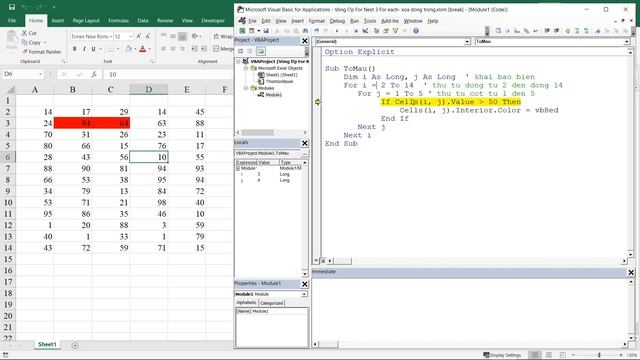Viewport: 640px width, 360px height.
Task: Click the Locals call stack ellipsis button
Action: 304,153
